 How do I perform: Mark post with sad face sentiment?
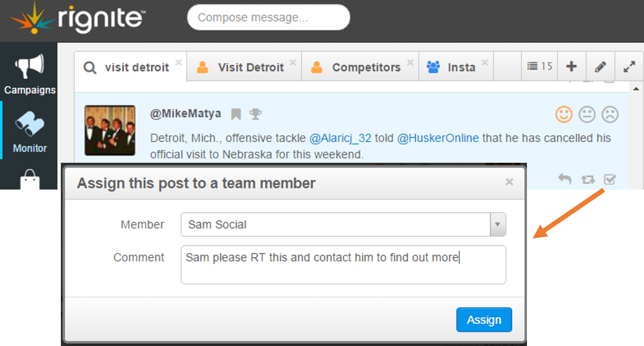coord(609,114)
